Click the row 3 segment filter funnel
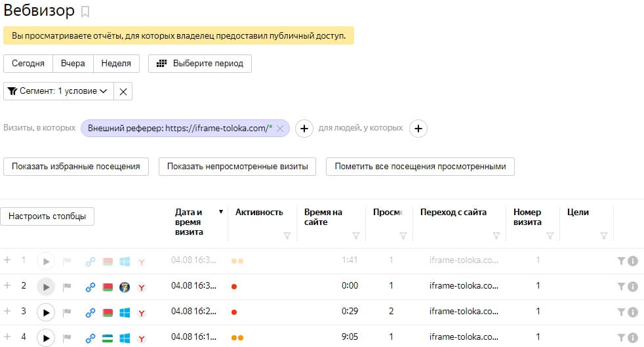The height and width of the screenshot is (347, 644). click(621, 312)
